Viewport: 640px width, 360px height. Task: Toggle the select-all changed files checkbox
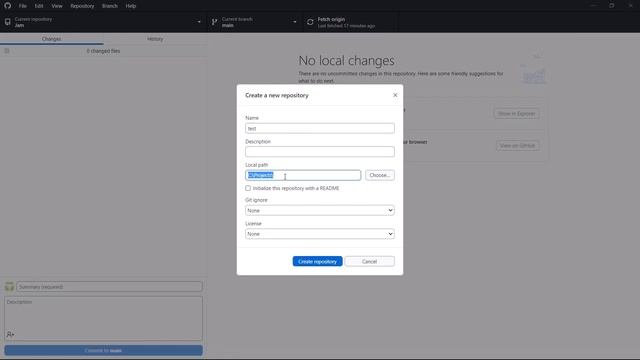pos(7,51)
